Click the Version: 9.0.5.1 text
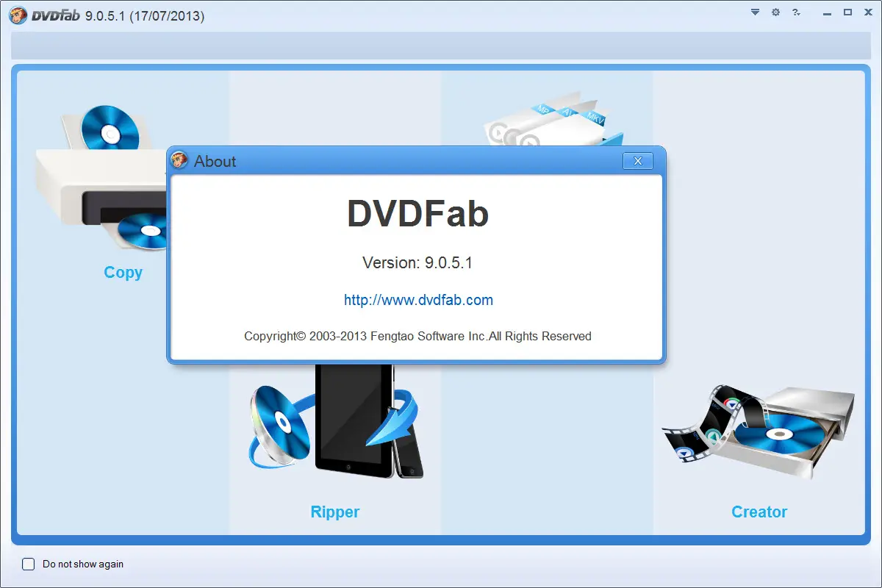The image size is (882, 588). click(417, 263)
